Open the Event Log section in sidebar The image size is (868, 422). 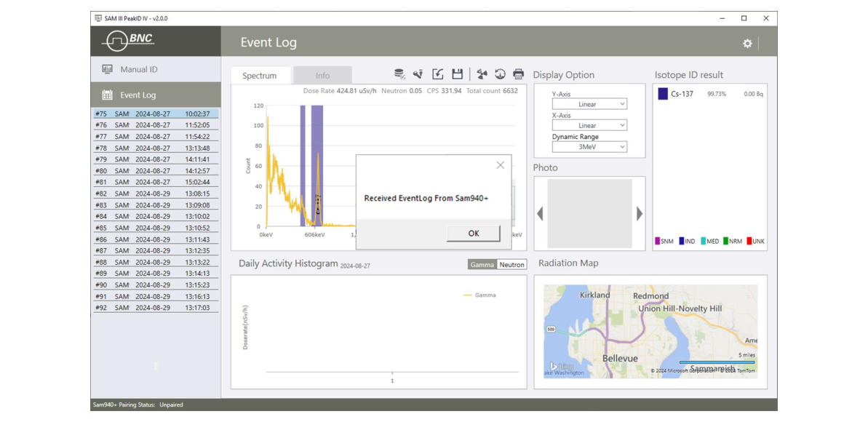(156, 95)
